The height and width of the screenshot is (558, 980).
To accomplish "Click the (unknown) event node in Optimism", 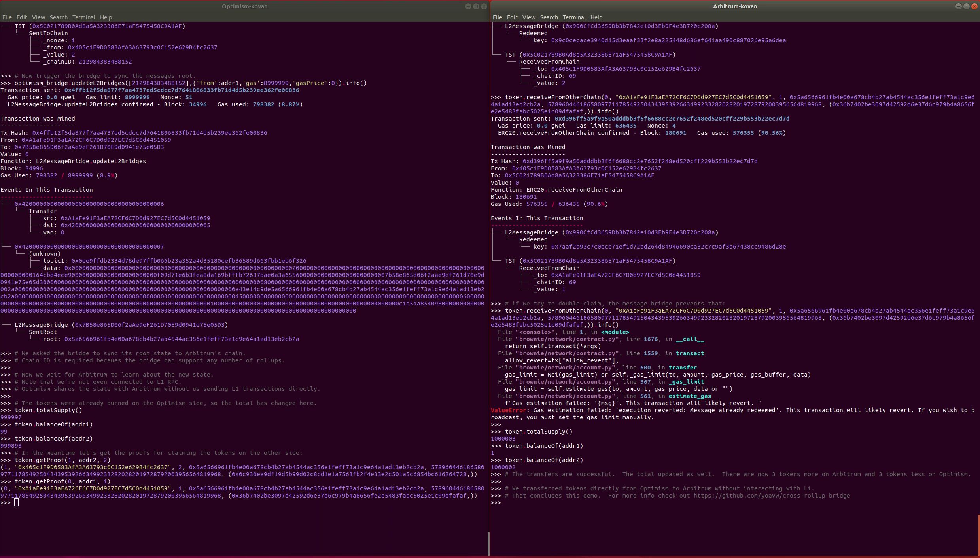I will click(45, 254).
